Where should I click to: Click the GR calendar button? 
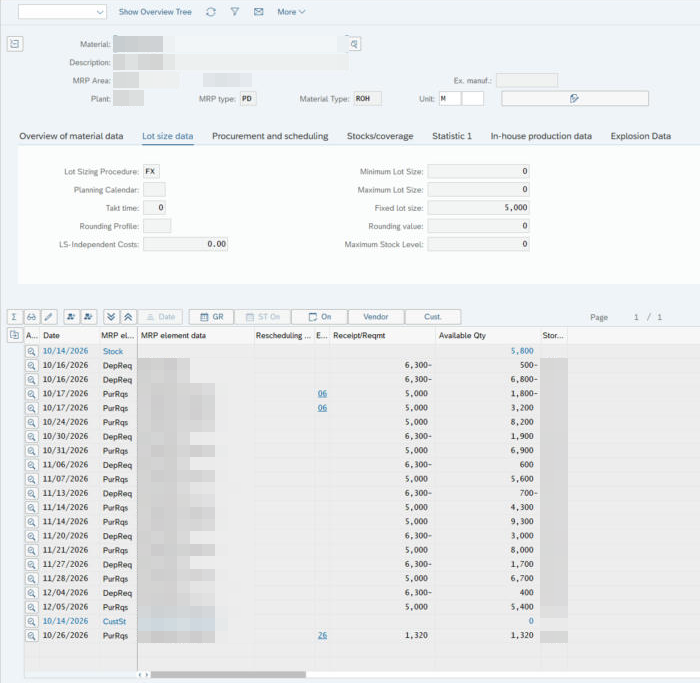tap(212, 317)
